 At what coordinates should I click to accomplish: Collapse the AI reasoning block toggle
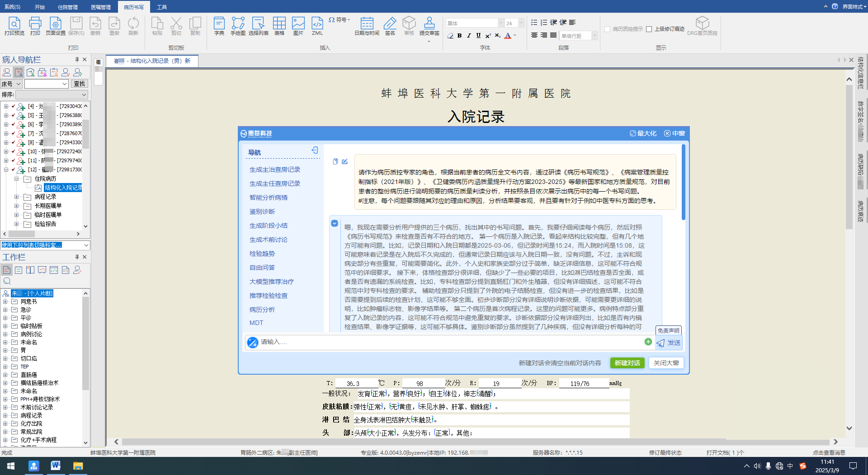(x=335, y=223)
